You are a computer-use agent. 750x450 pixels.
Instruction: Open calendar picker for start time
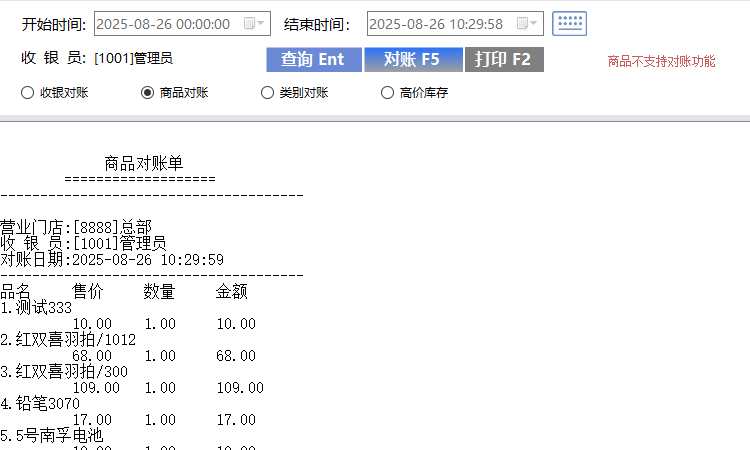[258, 23]
